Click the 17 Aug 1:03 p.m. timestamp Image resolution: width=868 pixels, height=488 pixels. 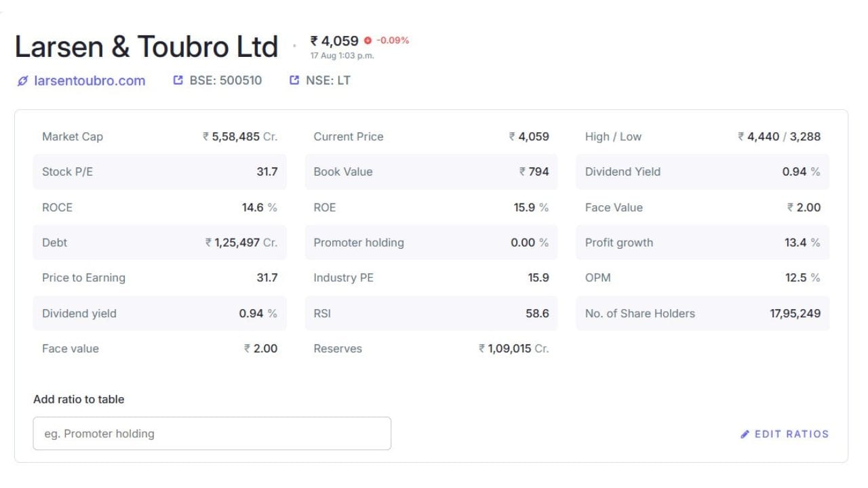click(x=342, y=56)
